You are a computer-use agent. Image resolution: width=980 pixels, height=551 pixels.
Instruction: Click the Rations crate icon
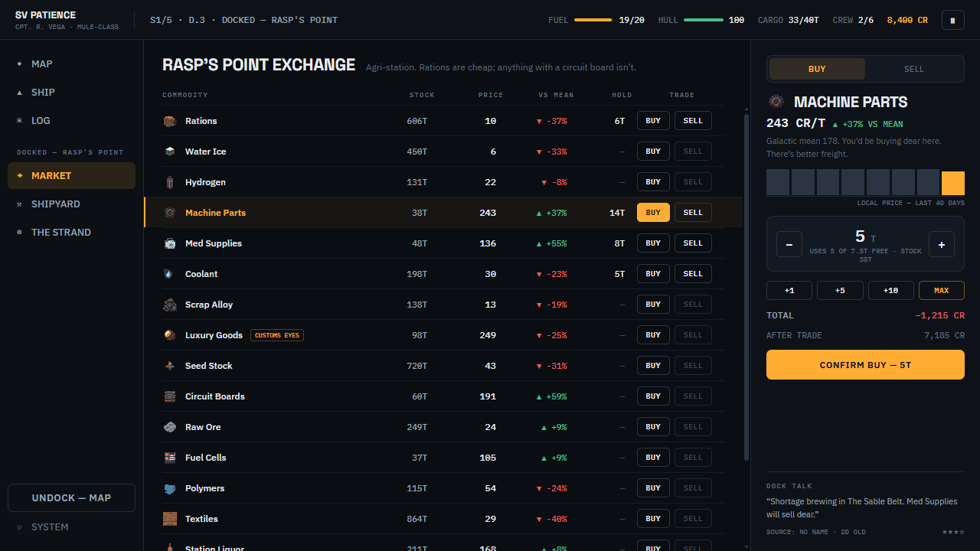(x=170, y=121)
